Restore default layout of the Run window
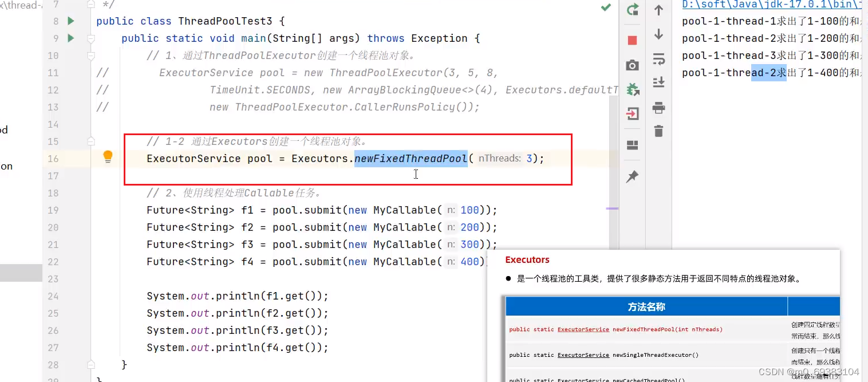Screen dimensions: 868x382 632,145
